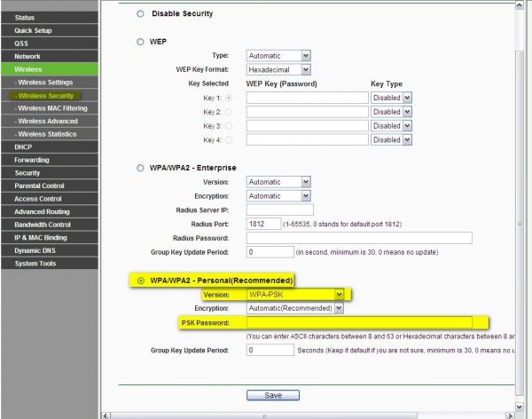Click the horizontal scrollbar left arrow
Viewport: 532px width, 419px height.
(x=106, y=416)
